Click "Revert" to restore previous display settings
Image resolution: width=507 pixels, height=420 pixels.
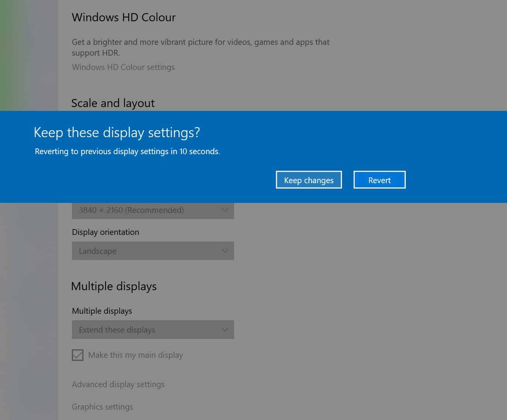tap(379, 180)
